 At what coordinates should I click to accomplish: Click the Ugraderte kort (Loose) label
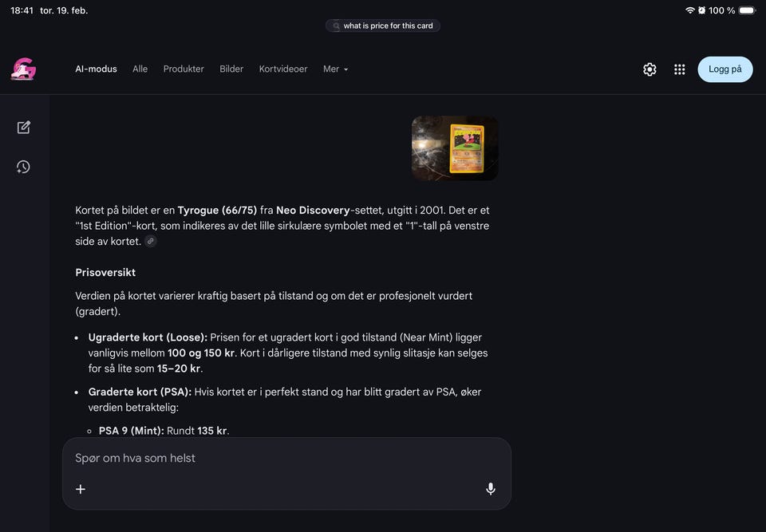point(148,337)
